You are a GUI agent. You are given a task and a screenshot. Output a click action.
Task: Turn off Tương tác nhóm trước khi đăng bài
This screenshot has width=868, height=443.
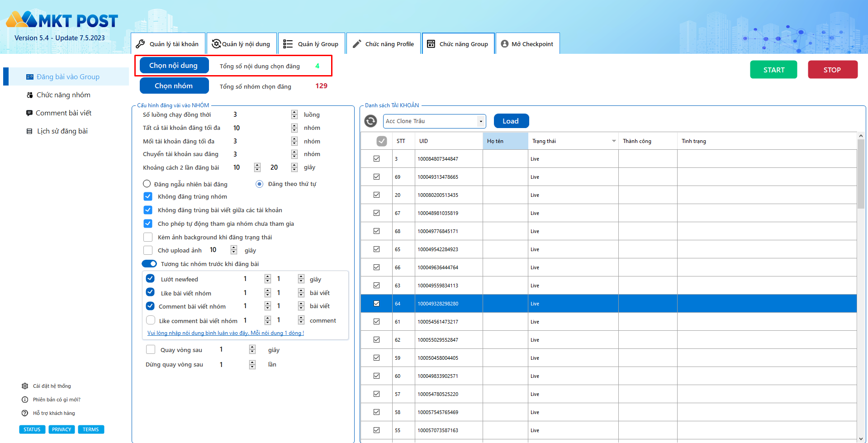(149, 264)
